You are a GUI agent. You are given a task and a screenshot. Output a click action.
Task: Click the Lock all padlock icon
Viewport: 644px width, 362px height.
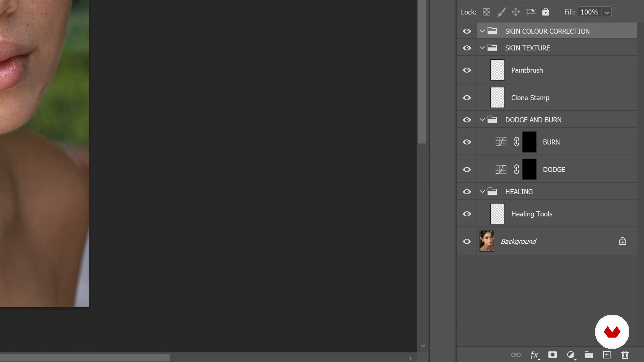tap(546, 12)
